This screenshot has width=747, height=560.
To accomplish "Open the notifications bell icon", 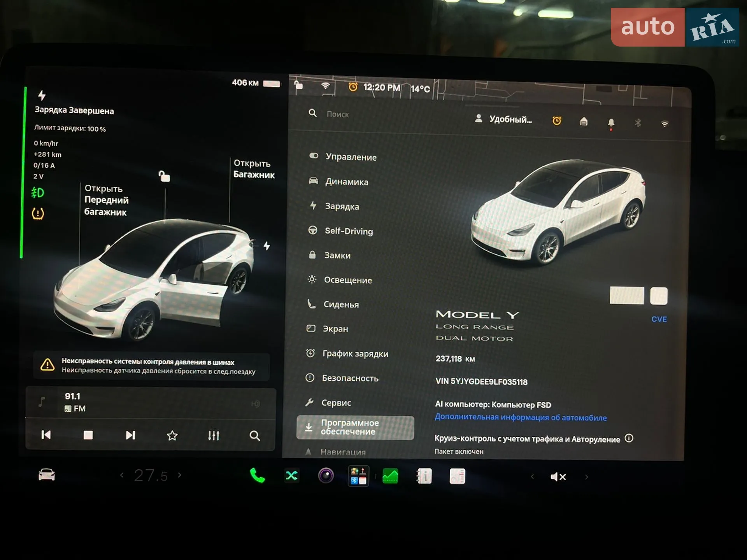I will (611, 123).
